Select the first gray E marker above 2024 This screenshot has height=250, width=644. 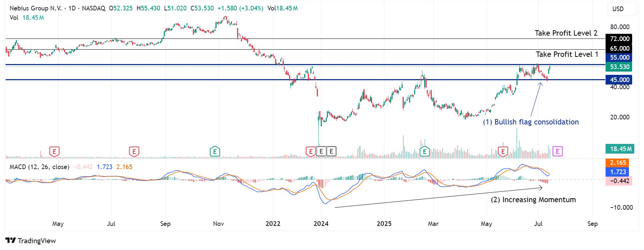(321, 151)
